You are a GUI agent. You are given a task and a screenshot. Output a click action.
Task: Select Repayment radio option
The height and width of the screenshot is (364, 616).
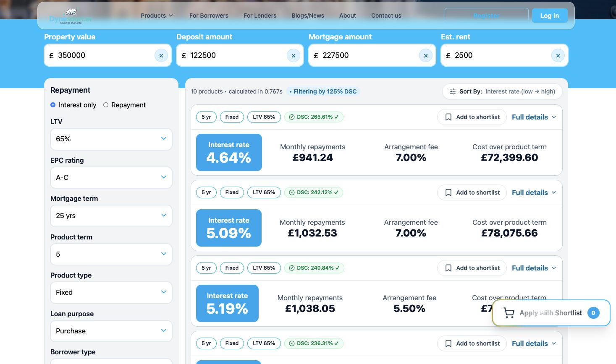pos(106,105)
